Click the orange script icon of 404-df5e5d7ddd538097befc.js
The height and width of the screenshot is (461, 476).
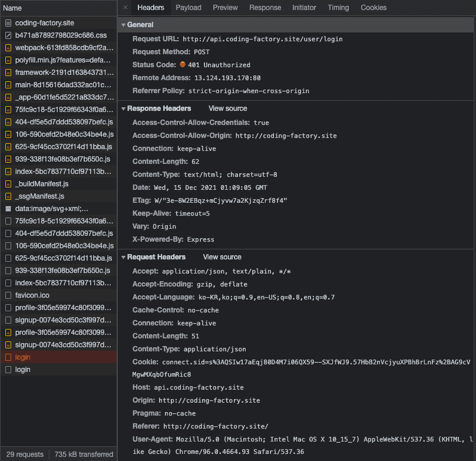8,122
